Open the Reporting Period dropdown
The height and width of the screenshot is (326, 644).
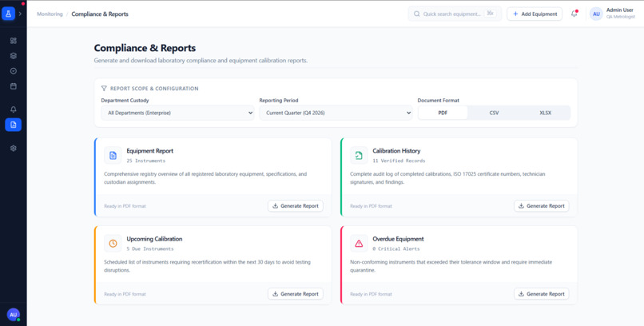coord(336,113)
